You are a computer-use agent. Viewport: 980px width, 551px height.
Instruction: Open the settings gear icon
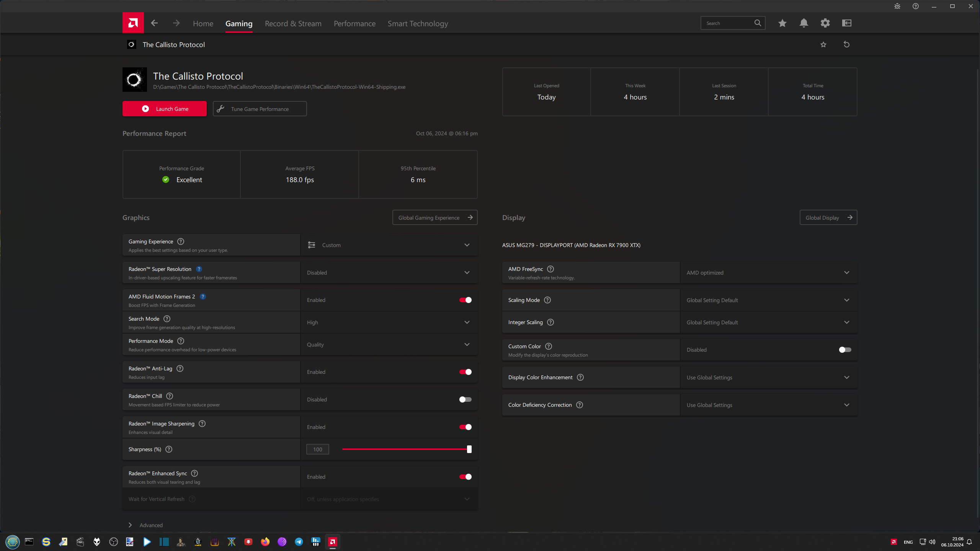click(x=825, y=23)
